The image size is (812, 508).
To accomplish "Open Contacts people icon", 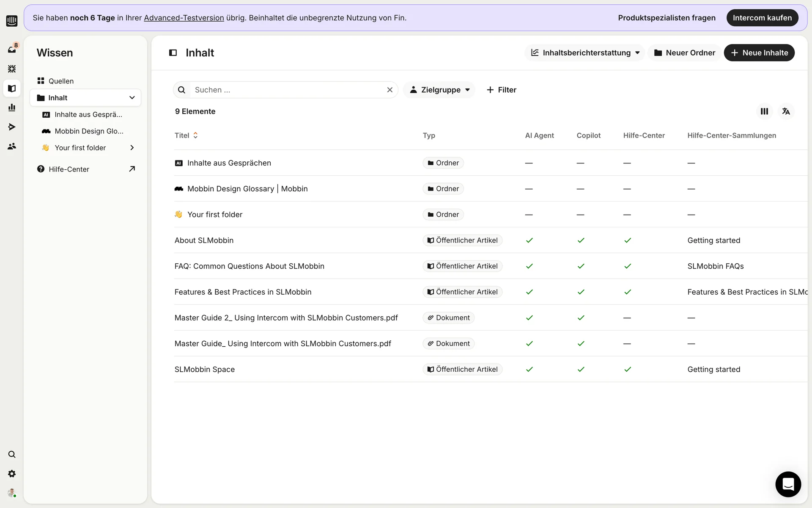I will (x=12, y=146).
